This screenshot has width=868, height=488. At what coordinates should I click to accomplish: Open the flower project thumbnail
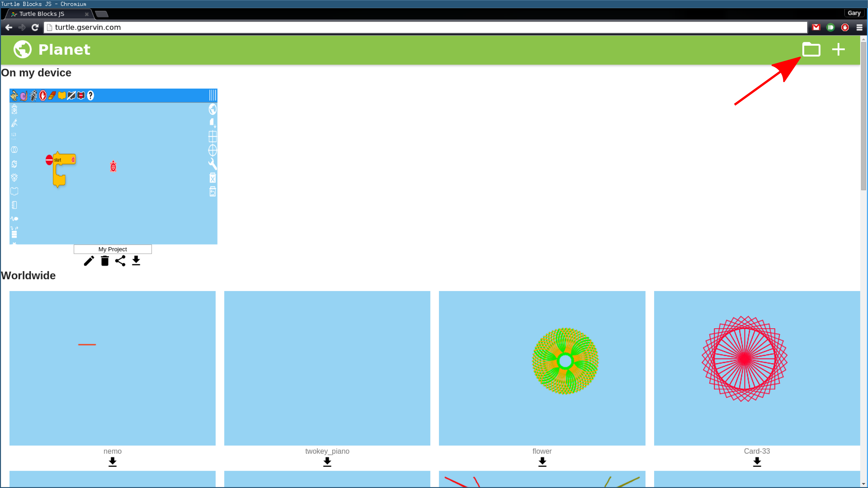pyautogui.click(x=542, y=368)
